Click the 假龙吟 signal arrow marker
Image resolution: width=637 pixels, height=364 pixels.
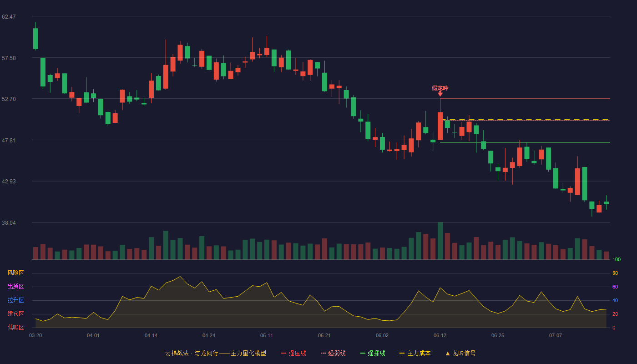440,93
